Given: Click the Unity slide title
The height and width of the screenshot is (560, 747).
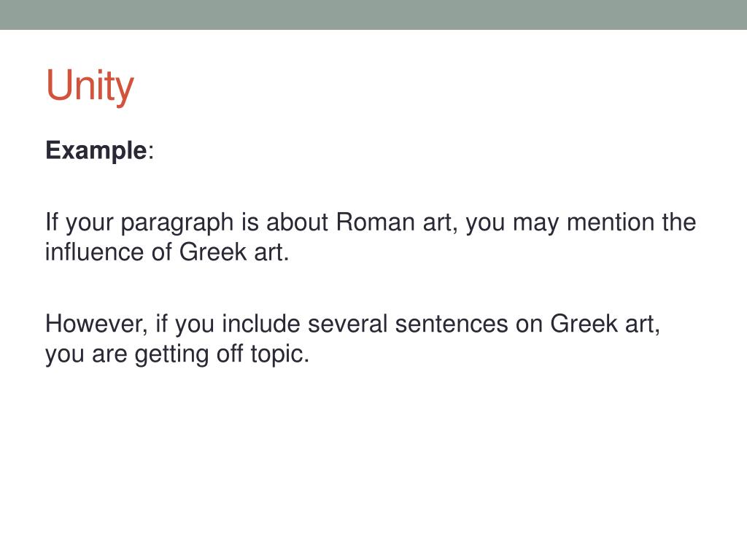Looking at the screenshot, I should (x=90, y=86).
